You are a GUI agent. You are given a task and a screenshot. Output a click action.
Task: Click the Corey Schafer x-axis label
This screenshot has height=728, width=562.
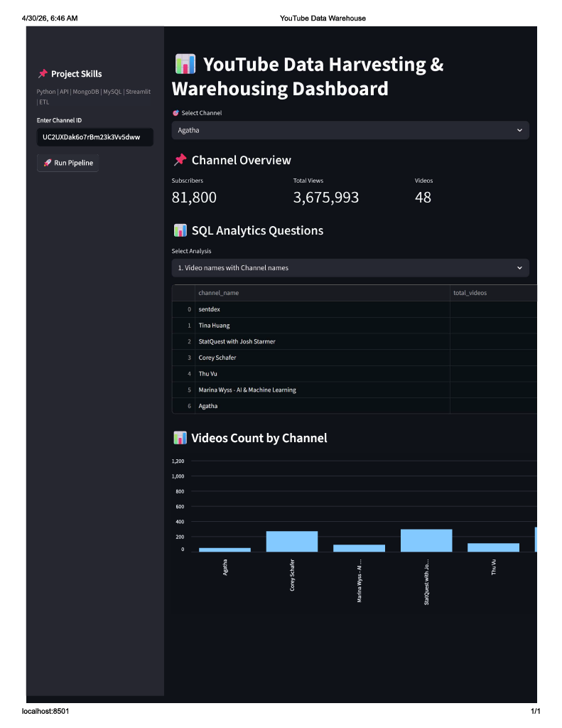point(292,574)
